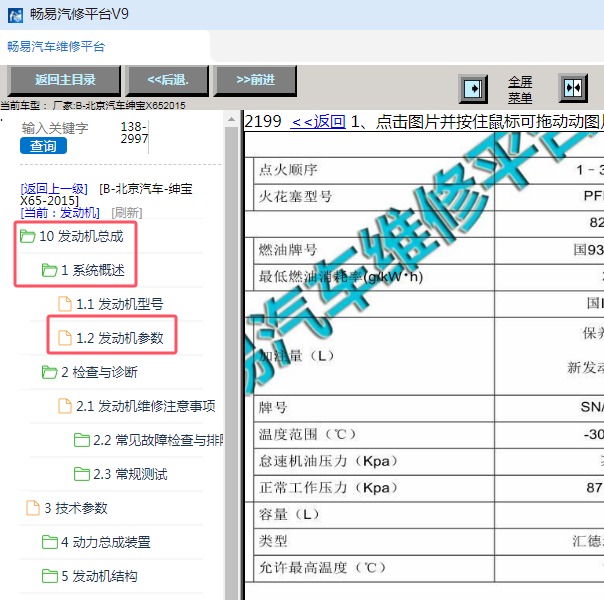This screenshot has height=600, width=604.
Task: Click the document icon beside 3 技术参数
Action: coord(33,508)
